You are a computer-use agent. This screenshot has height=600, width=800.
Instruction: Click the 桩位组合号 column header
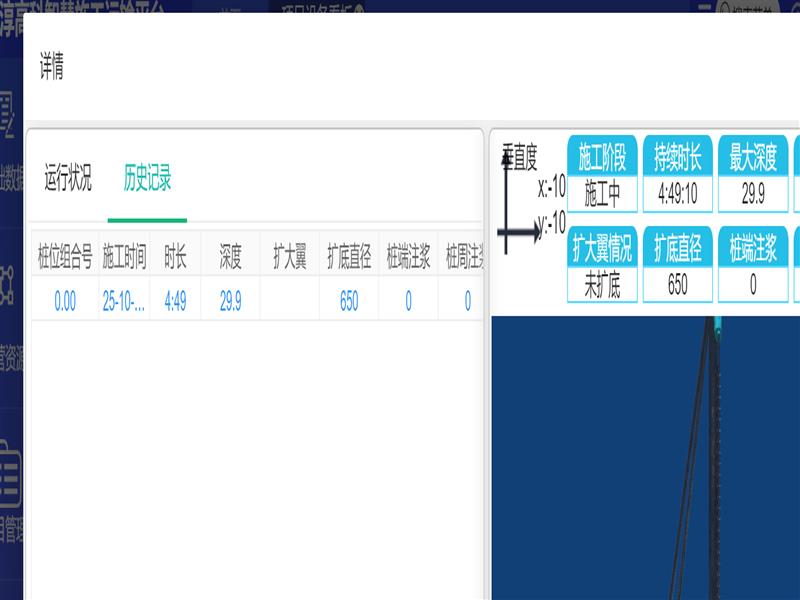65,259
